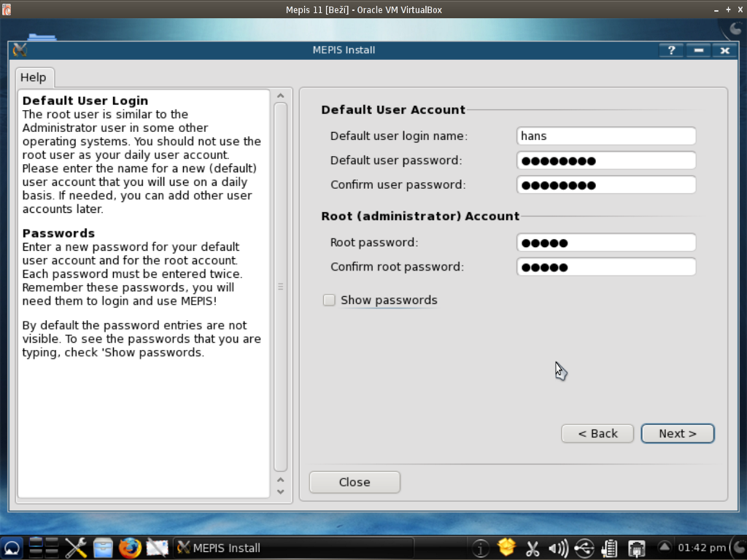747x560 pixels.
Task: Click the Close button in installer
Action: click(x=355, y=482)
